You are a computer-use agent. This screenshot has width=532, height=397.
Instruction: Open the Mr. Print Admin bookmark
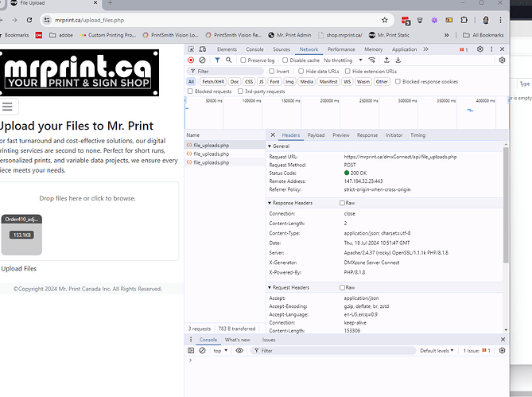pos(289,35)
